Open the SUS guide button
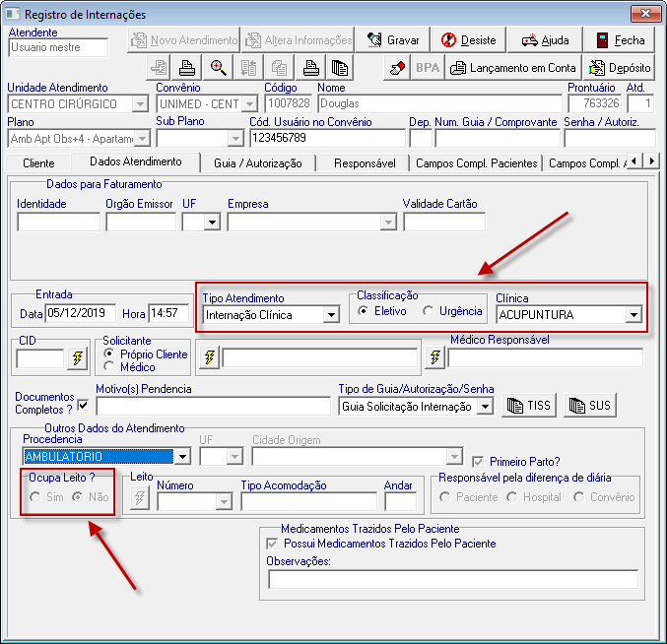Viewport: 667px width, 644px height. coord(590,406)
